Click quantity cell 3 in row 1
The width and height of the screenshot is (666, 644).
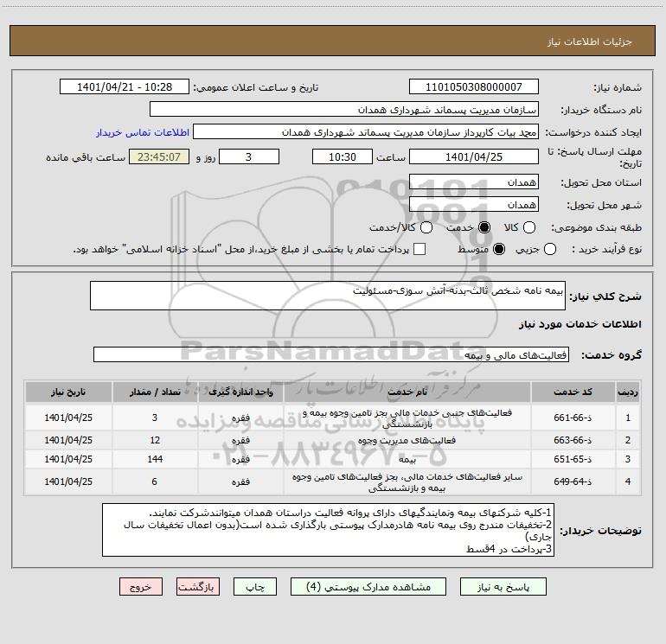155,418
